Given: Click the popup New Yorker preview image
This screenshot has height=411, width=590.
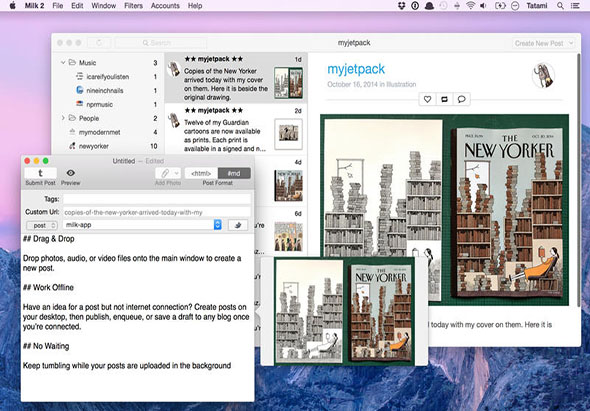Looking at the screenshot, I should (x=345, y=311).
